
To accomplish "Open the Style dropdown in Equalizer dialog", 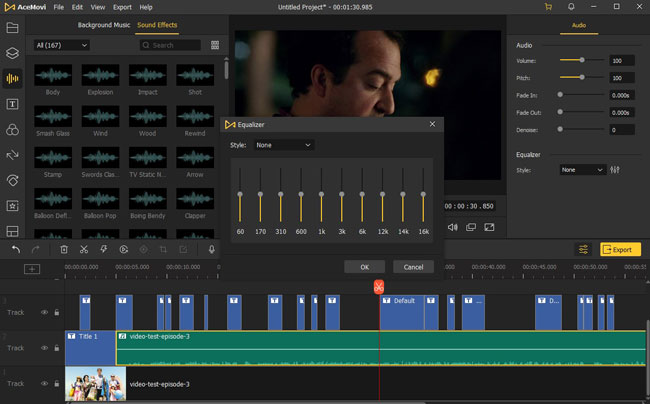I will [x=283, y=145].
